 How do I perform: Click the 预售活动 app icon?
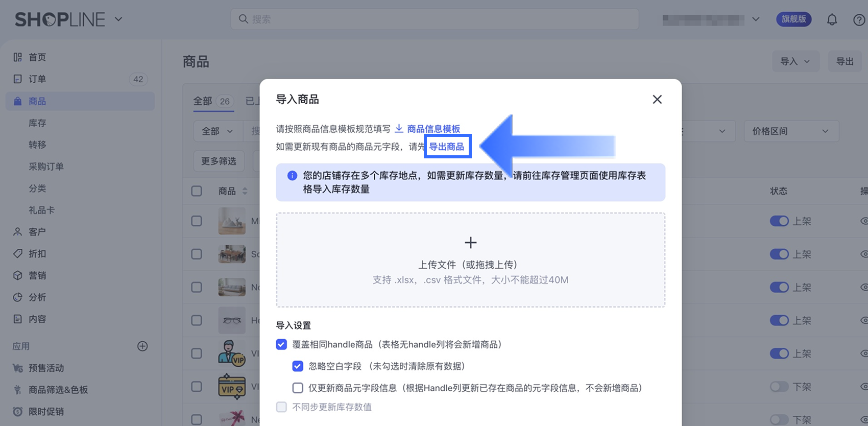tap(18, 368)
